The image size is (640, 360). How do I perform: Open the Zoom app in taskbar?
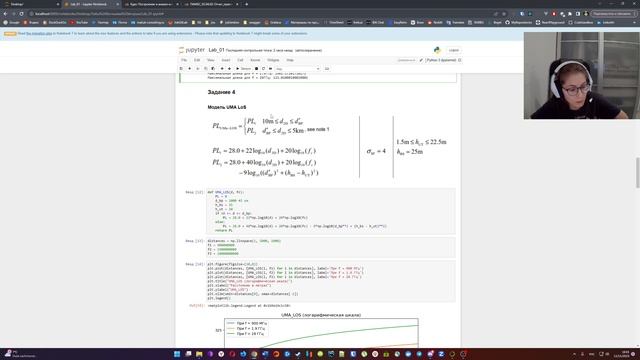coord(441,354)
